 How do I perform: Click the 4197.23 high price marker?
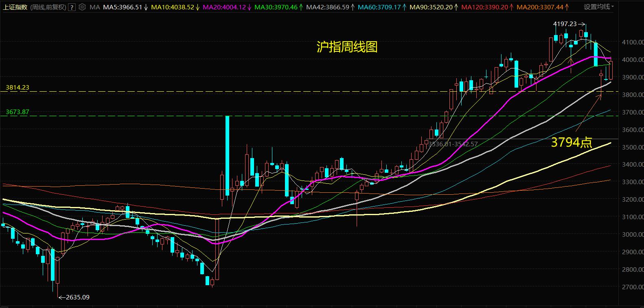coord(565,24)
